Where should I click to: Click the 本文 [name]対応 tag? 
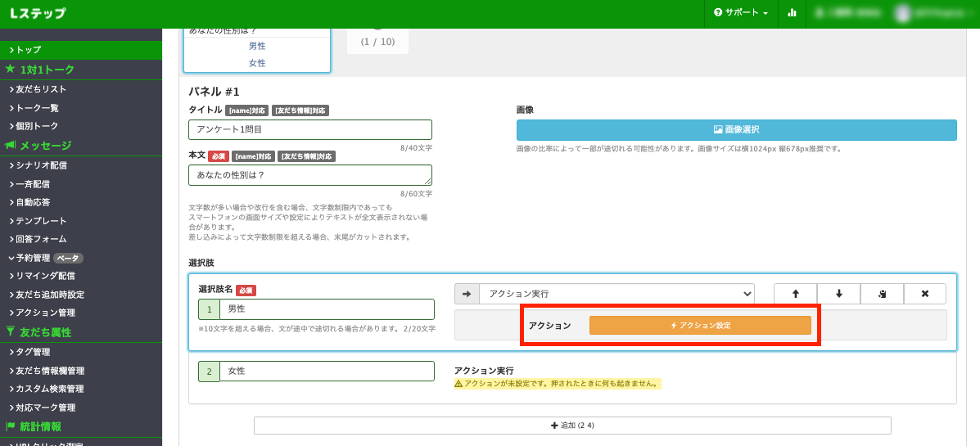[253, 156]
